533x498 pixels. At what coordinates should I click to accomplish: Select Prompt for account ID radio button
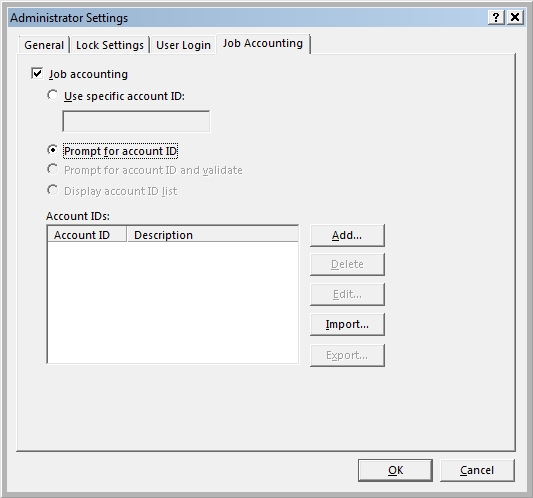pos(52,150)
